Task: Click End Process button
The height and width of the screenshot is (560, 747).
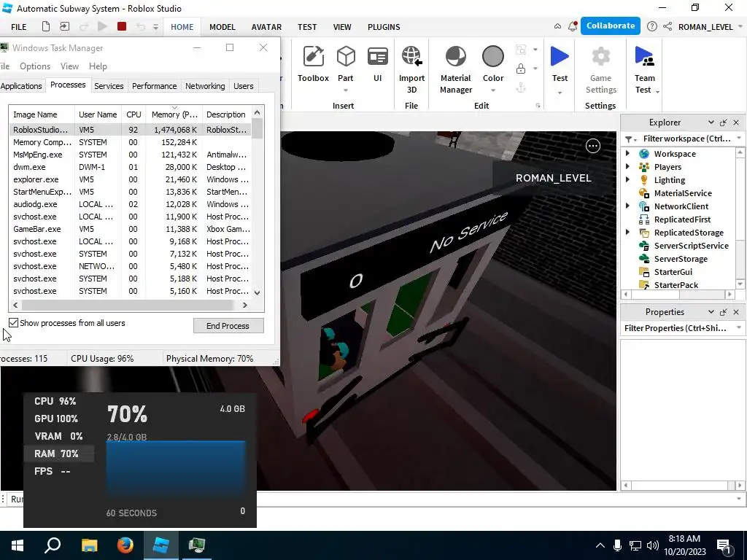Action: 228,326
